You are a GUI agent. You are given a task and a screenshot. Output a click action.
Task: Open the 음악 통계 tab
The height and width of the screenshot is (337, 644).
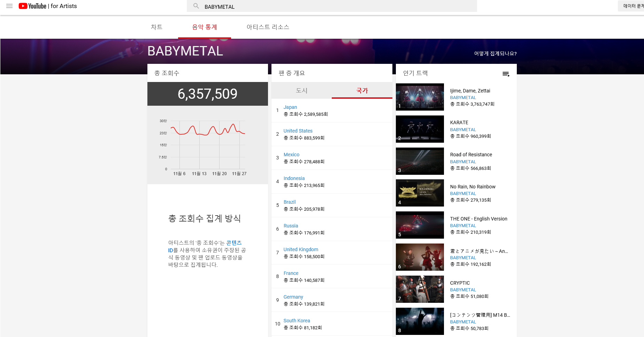[x=205, y=27]
